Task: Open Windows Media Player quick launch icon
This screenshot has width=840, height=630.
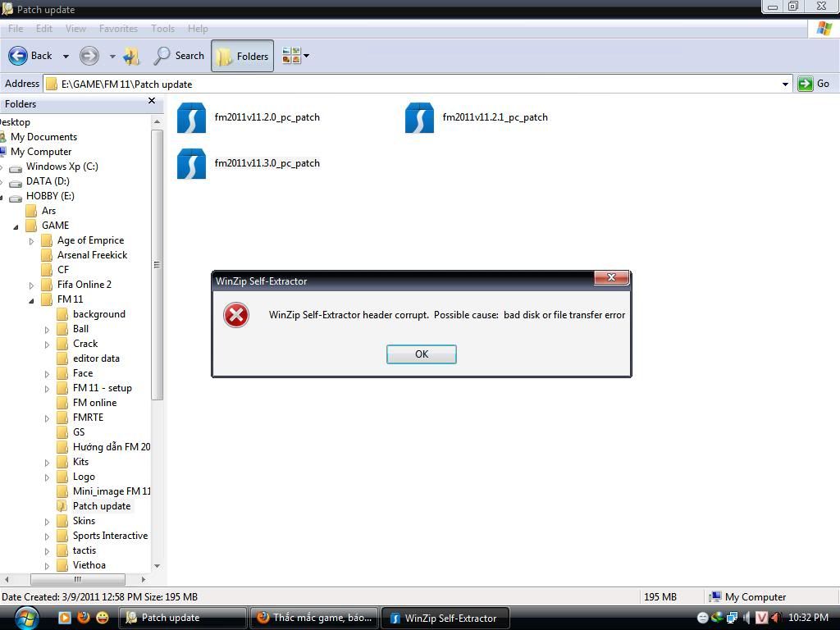Action: click(64, 617)
